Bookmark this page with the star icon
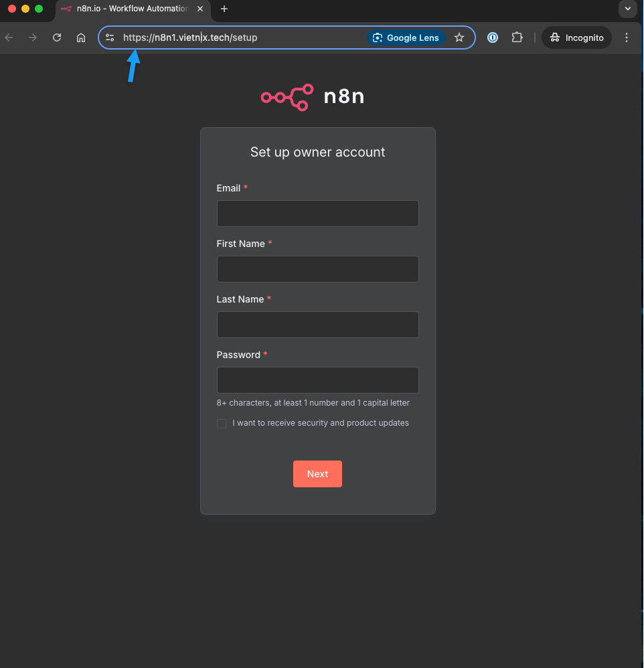The height and width of the screenshot is (668, 644). click(459, 37)
